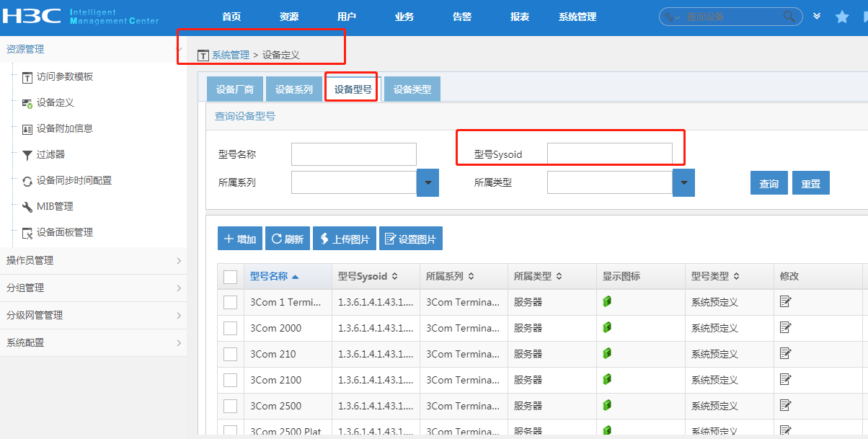Click the 重置 button
The width and height of the screenshot is (868, 439).
[811, 183]
